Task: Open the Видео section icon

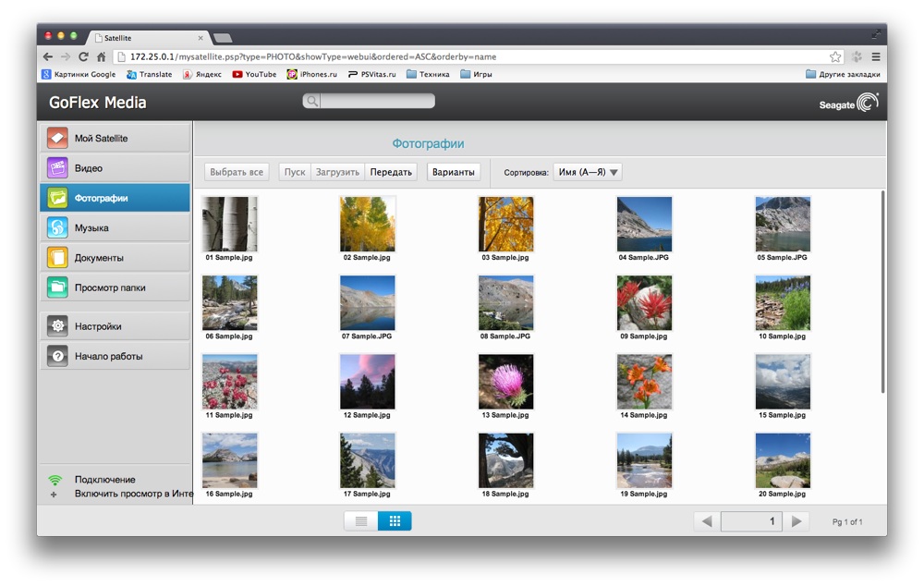Action: coord(57,168)
